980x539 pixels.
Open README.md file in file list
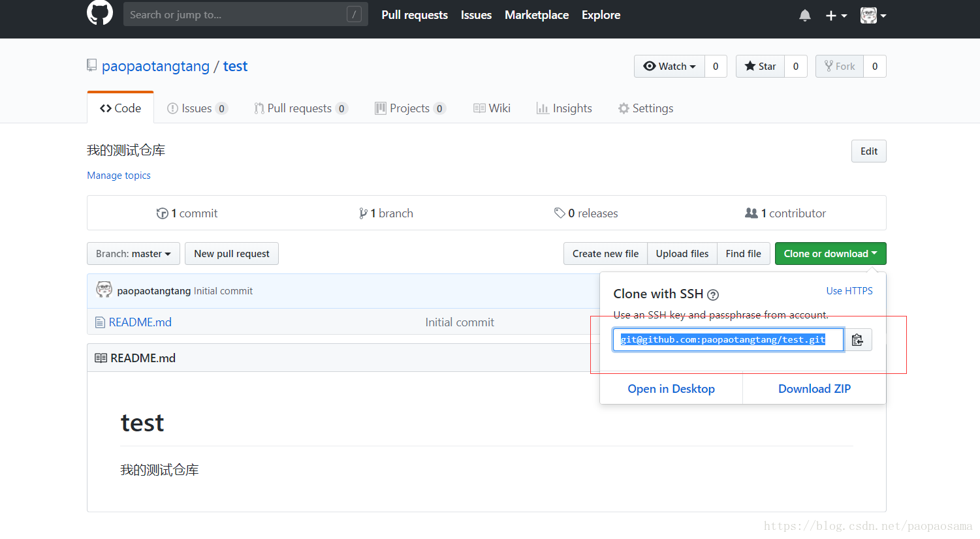tap(140, 322)
